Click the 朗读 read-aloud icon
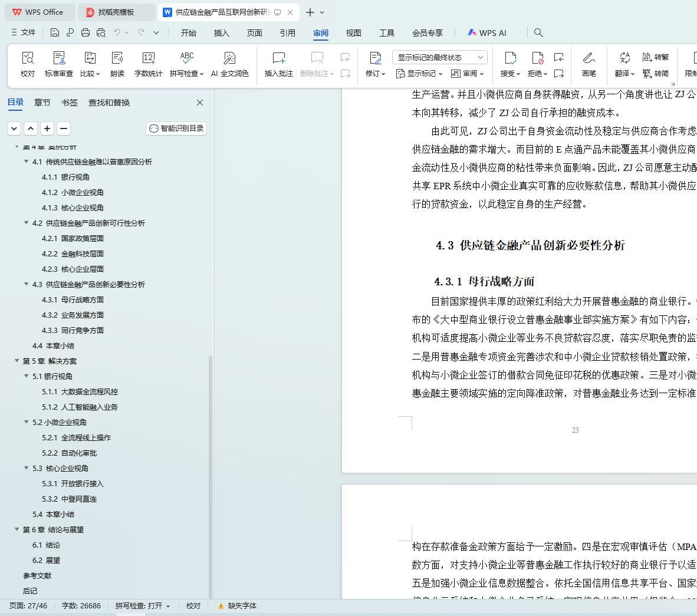 (x=117, y=64)
